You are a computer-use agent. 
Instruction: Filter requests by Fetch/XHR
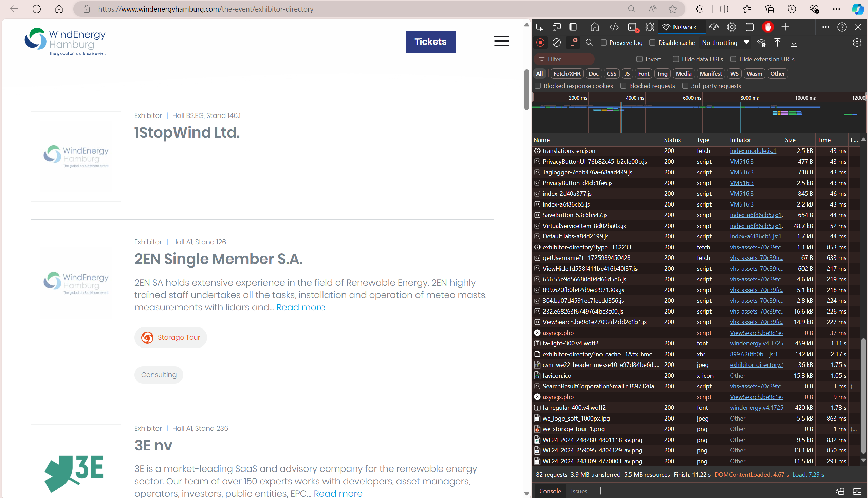click(x=567, y=73)
